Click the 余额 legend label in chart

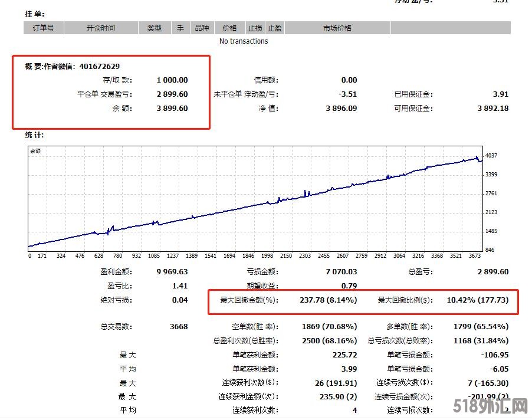tap(36, 151)
